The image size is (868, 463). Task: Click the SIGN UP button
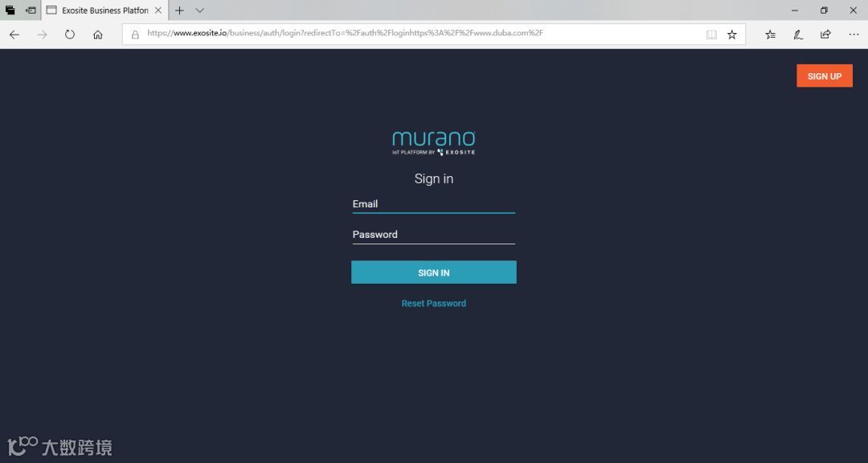click(x=825, y=76)
